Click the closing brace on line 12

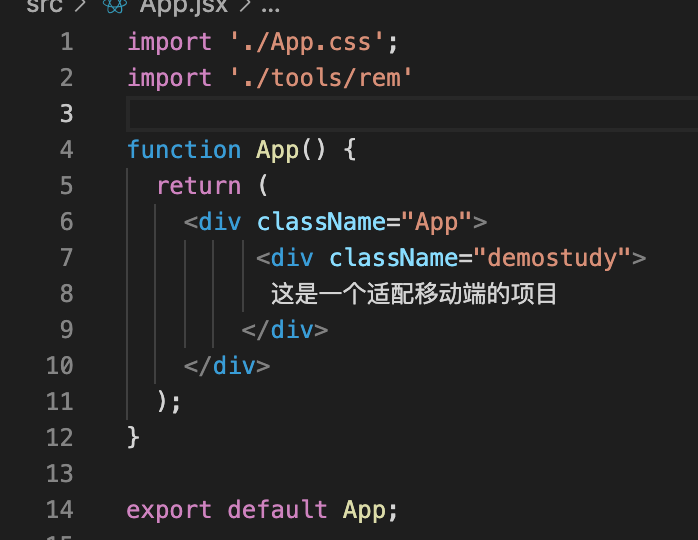tap(133, 438)
